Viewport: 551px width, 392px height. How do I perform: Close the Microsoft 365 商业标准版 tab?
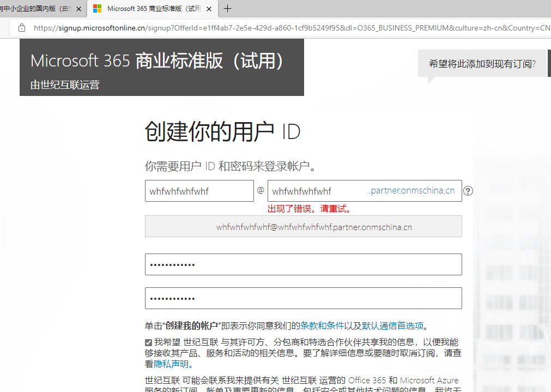[x=209, y=9]
